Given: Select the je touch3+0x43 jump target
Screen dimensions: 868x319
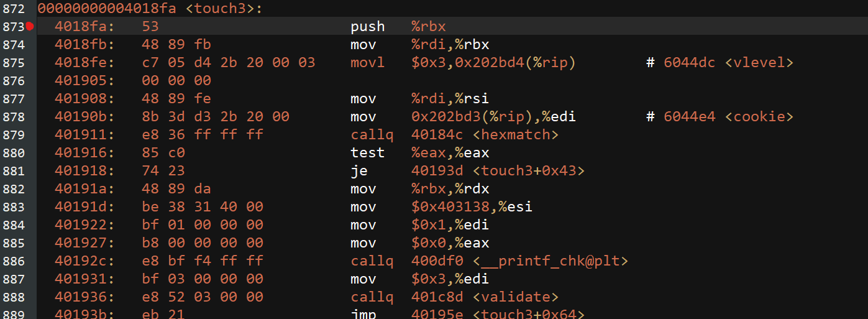Looking at the screenshot, I should click(x=497, y=171).
